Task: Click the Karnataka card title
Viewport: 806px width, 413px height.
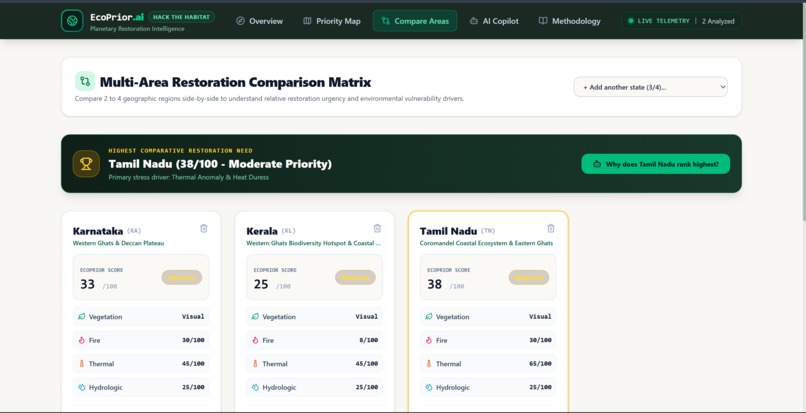Action: [98, 231]
